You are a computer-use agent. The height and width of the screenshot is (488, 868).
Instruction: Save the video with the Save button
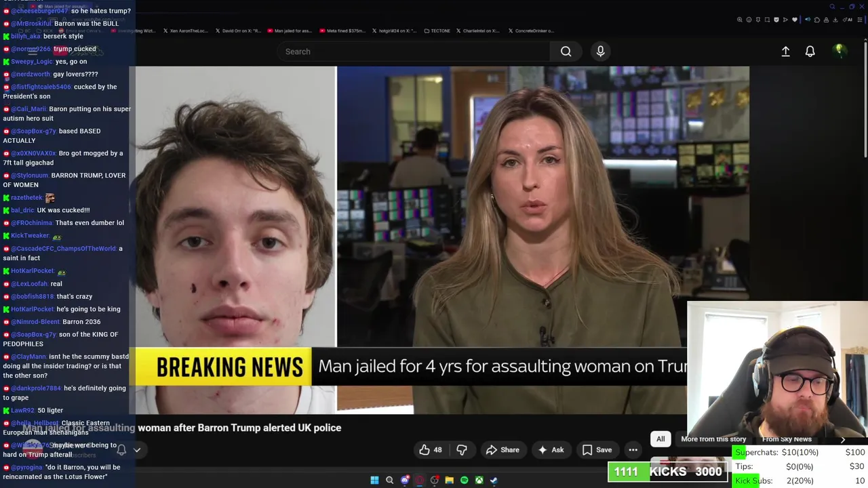click(597, 450)
